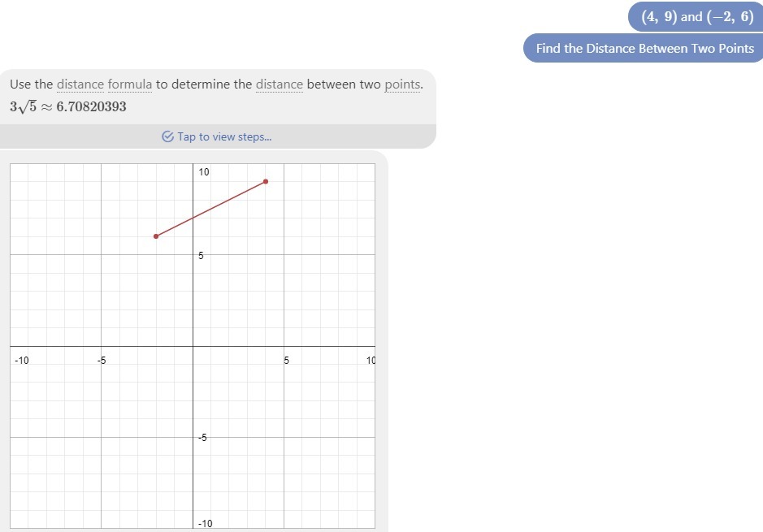Viewport: 763px width, 532px height.
Task: Open the "formula" glossary link
Action: click(130, 84)
